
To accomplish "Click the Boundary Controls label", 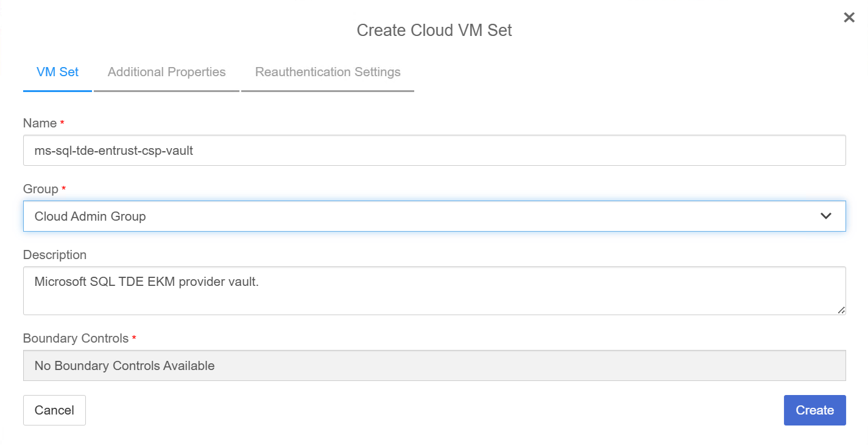I will [x=76, y=338].
